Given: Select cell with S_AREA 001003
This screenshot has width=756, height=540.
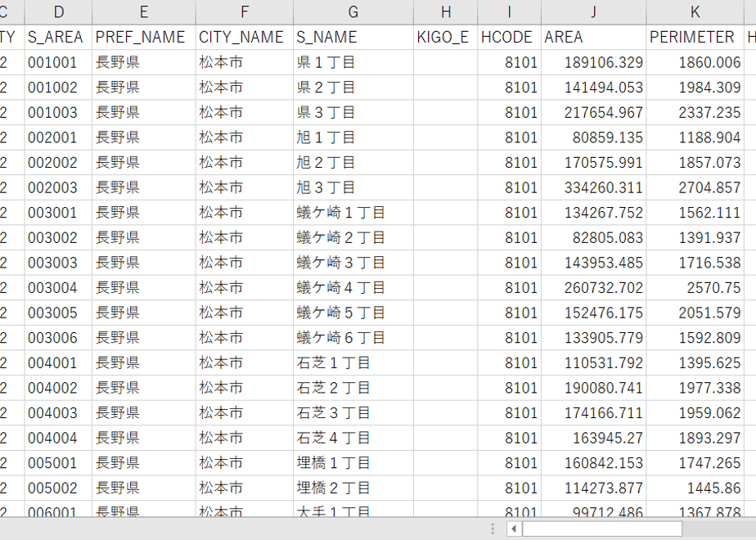Looking at the screenshot, I should [x=58, y=112].
